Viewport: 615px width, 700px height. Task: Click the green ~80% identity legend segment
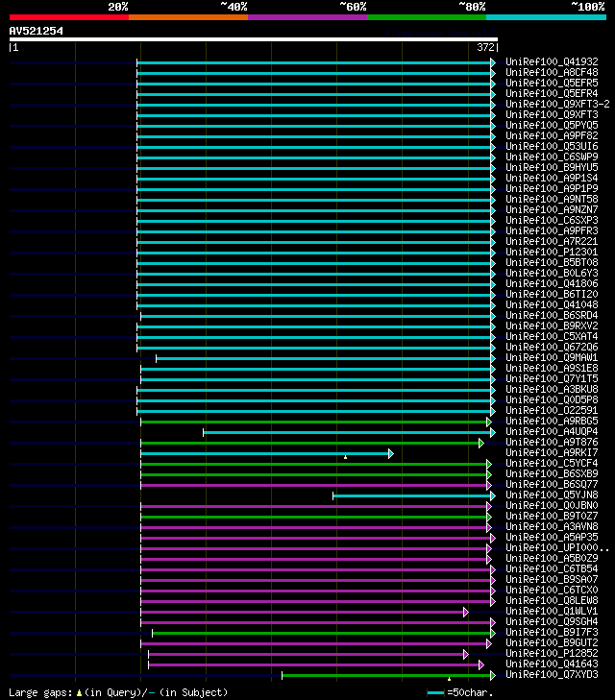point(427,17)
